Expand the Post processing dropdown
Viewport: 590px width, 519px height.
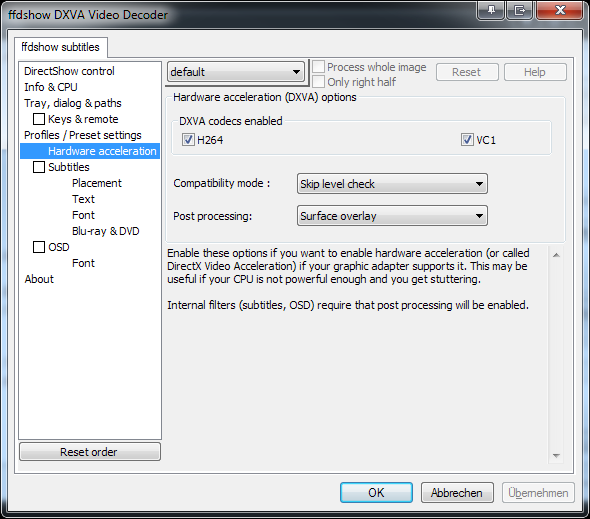pyautogui.click(x=392, y=216)
